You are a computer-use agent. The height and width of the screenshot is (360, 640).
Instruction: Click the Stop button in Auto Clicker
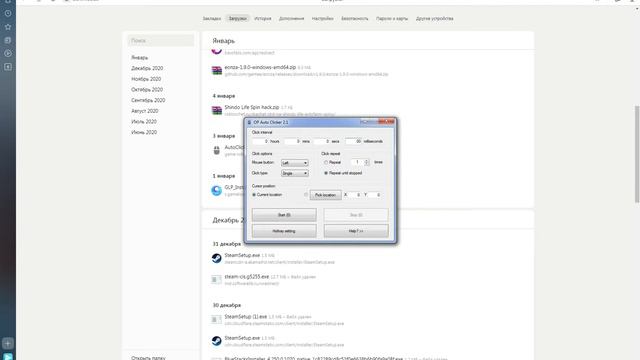(x=356, y=215)
